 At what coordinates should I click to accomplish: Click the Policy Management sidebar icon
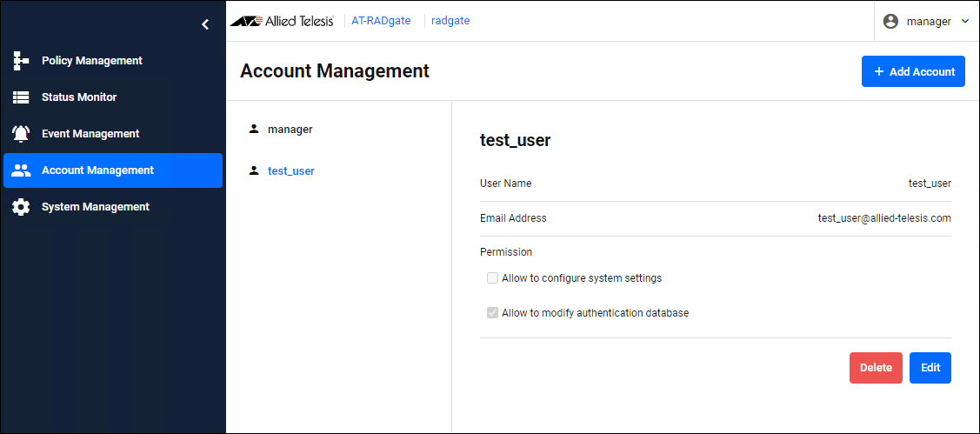(x=22, y=61)
